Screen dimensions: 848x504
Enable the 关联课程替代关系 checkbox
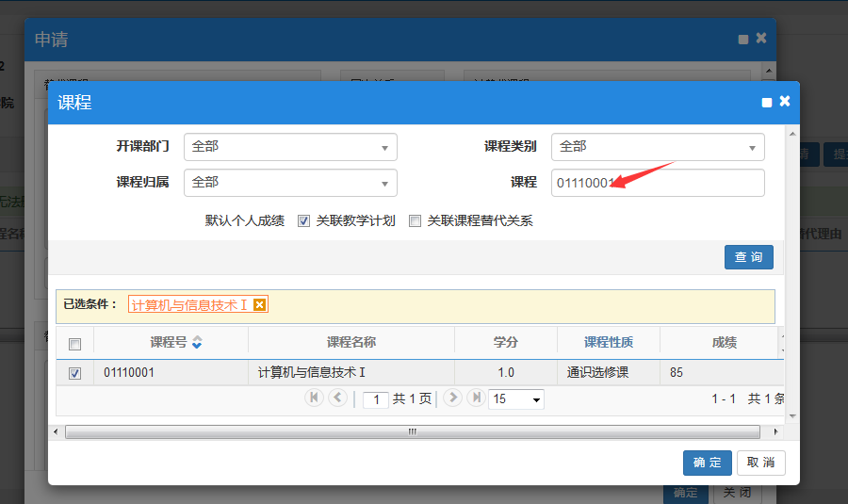tap(415, 221)
